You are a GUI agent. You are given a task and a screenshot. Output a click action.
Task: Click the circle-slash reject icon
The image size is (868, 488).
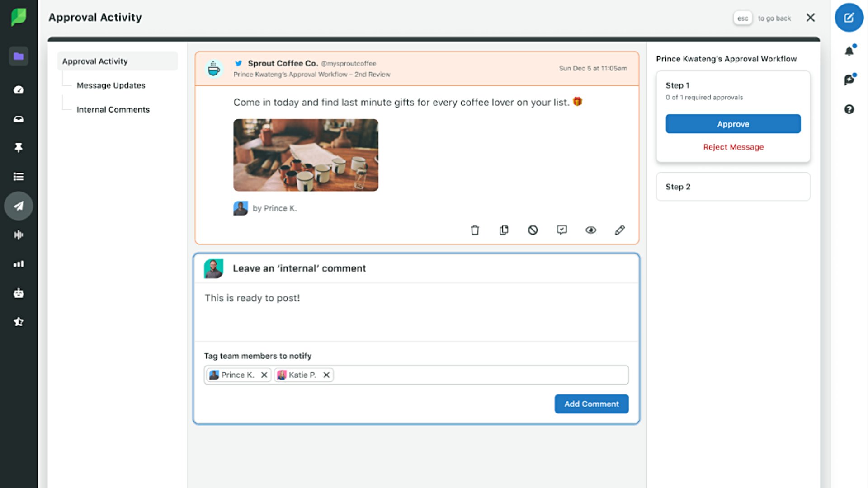pos(533,230)
